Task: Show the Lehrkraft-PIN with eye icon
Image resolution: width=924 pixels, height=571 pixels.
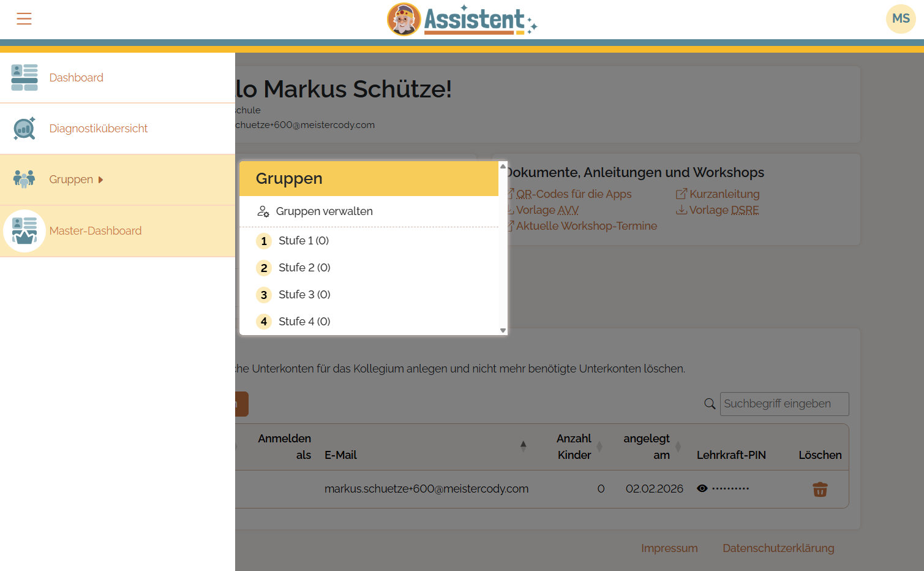Action: coord(702,488)
